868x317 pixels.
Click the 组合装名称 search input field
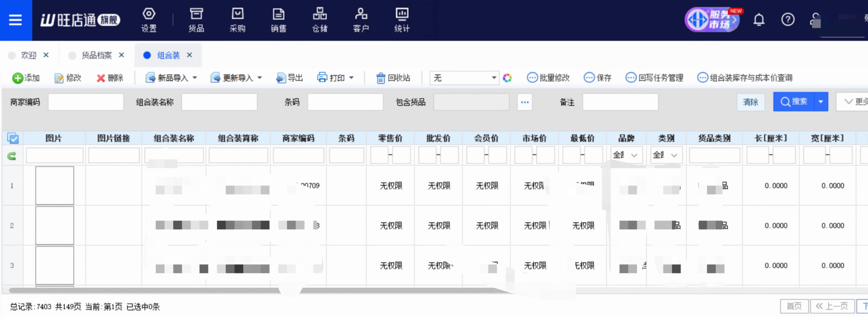[219, 102]
